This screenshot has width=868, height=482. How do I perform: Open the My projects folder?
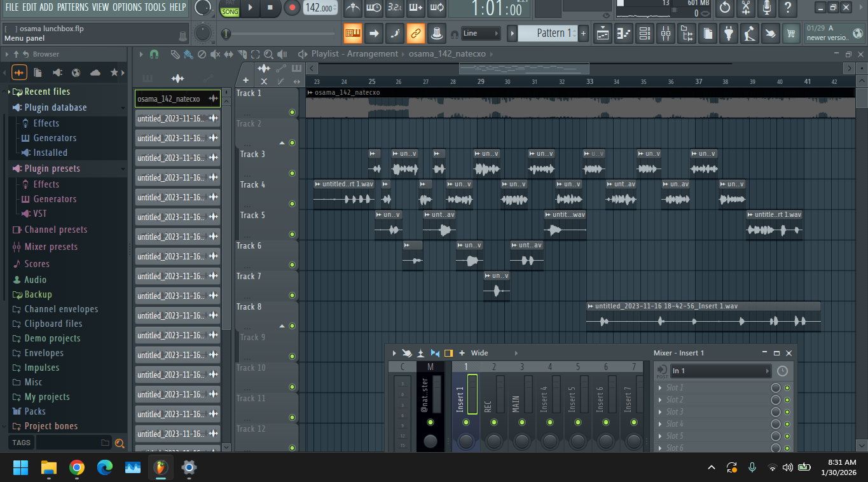click(47, 397)
